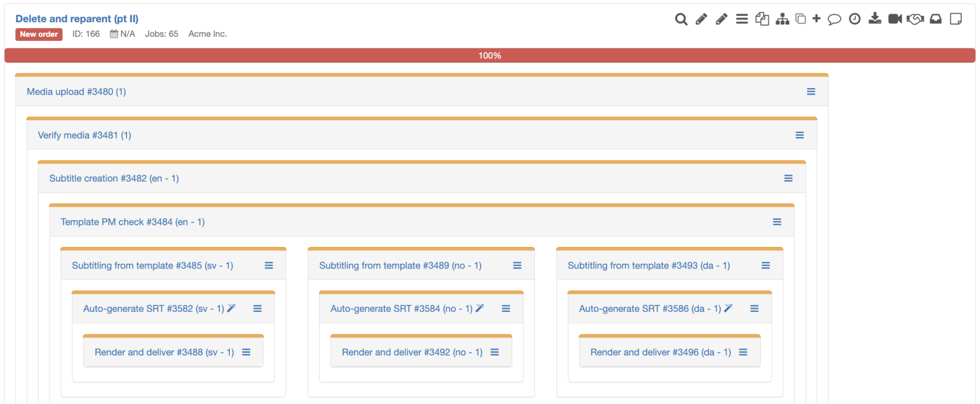This screenshot has width=980, height=404.
Task: Open menu for Subtitling from template #3493
Action: (766, 266)
